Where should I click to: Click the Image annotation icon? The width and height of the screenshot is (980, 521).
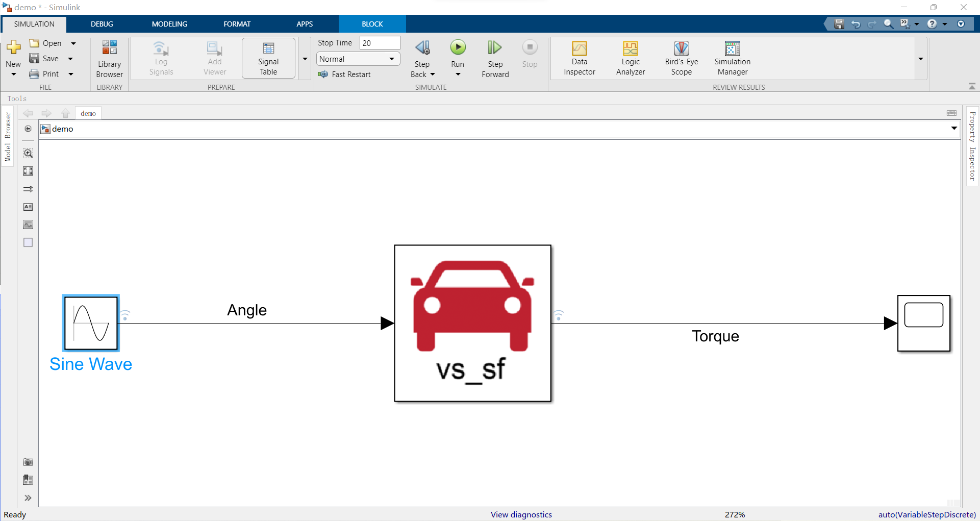tap(28, 225)
